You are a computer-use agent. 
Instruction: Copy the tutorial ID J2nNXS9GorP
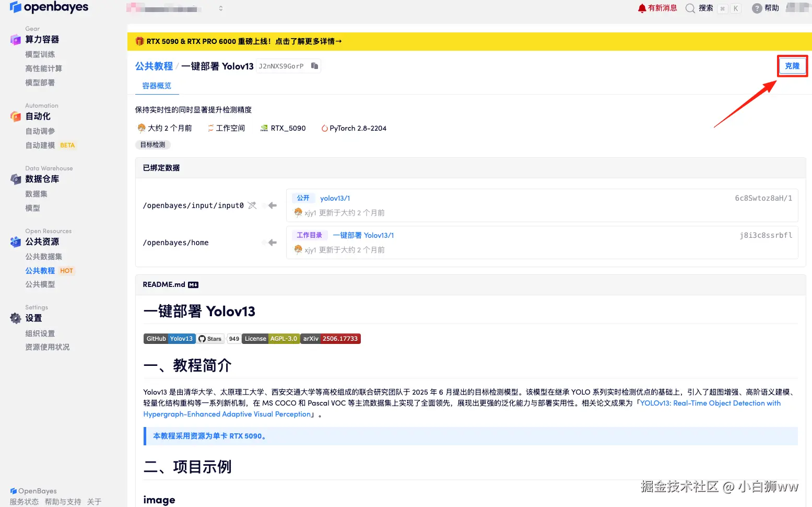[x=314, y=66]
